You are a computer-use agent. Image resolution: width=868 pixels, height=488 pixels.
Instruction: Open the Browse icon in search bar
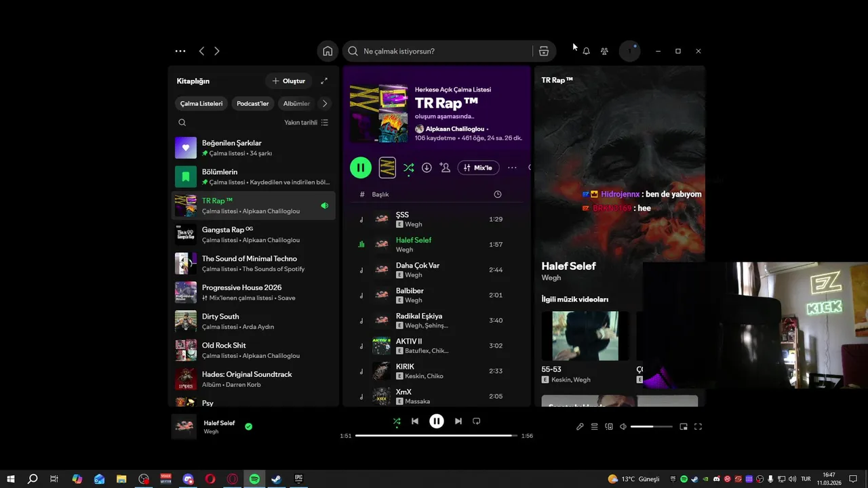pos(543,51)
